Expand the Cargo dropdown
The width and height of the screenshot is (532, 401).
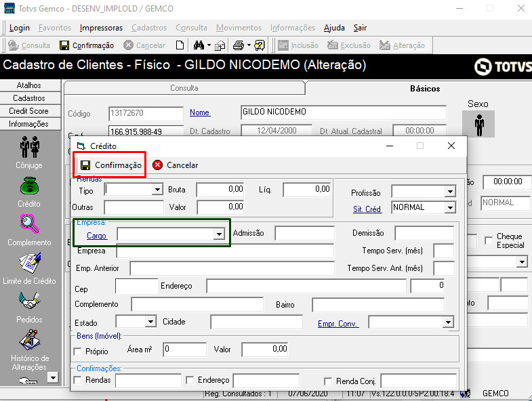(219, 234)
